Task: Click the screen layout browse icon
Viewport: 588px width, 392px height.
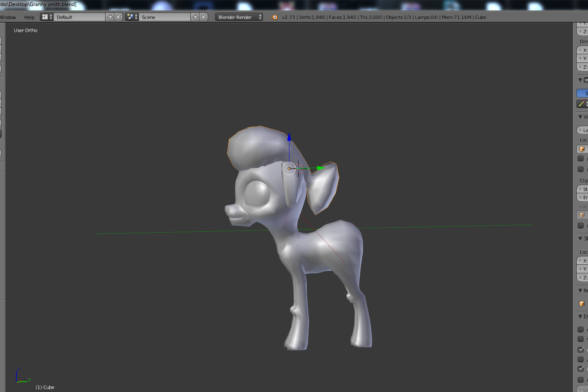Action: click(47, 17)
